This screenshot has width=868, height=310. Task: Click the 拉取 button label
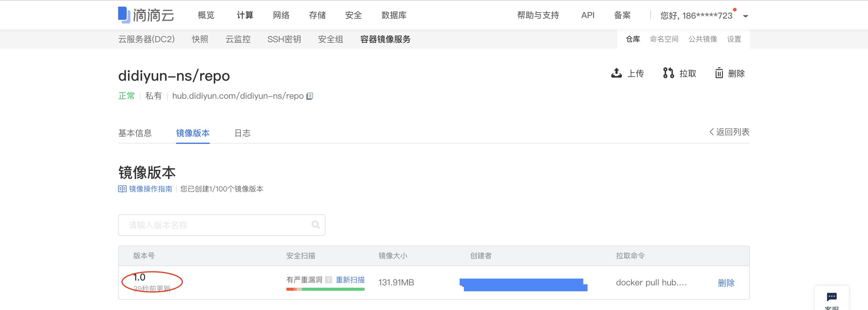coord(688,73)
